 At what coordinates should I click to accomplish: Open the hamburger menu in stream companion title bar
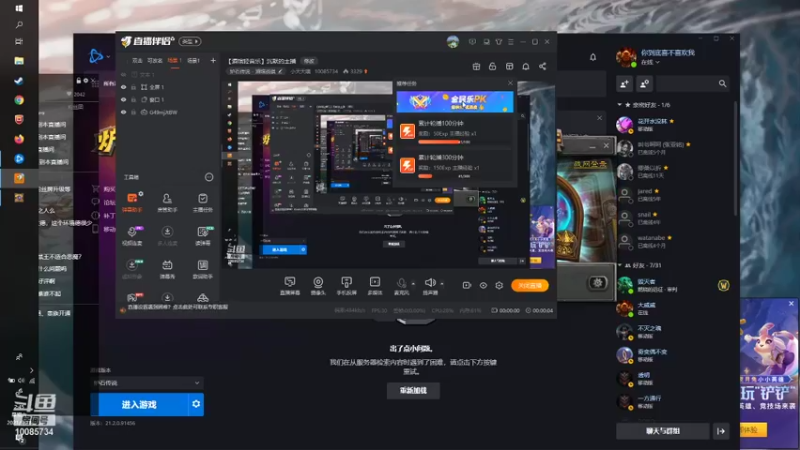click(511, 42)
